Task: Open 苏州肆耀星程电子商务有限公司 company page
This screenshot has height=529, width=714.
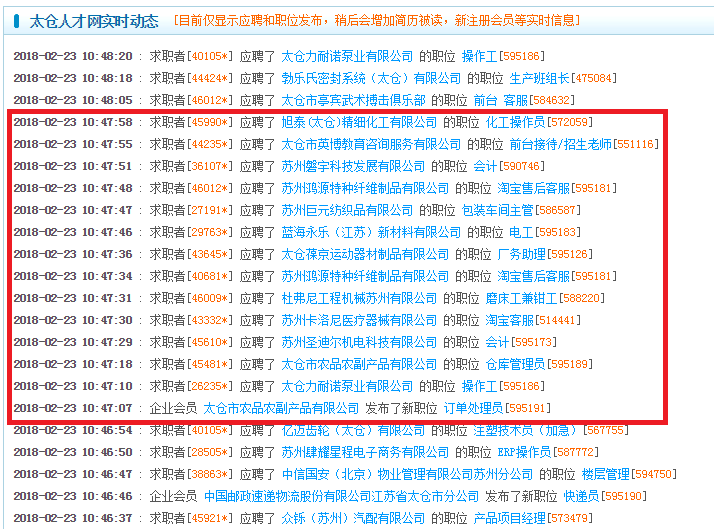Action: (365, 452)
